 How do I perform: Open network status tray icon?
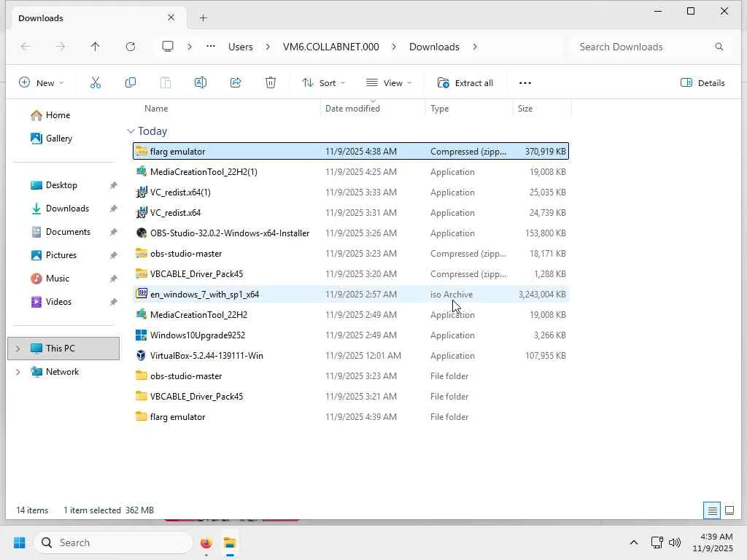pyautogui.click(x=657, y=542)
